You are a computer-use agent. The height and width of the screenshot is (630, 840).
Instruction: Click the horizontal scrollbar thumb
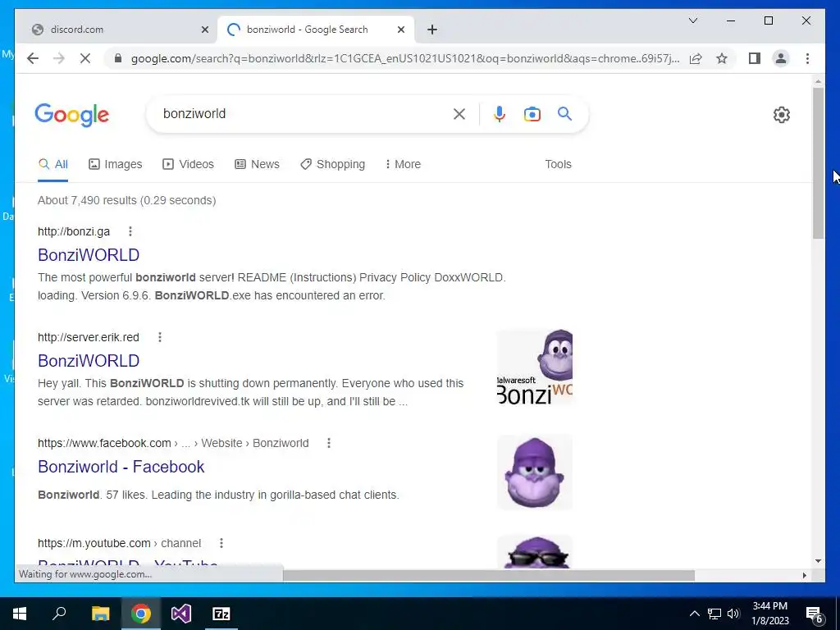(489, 575)
